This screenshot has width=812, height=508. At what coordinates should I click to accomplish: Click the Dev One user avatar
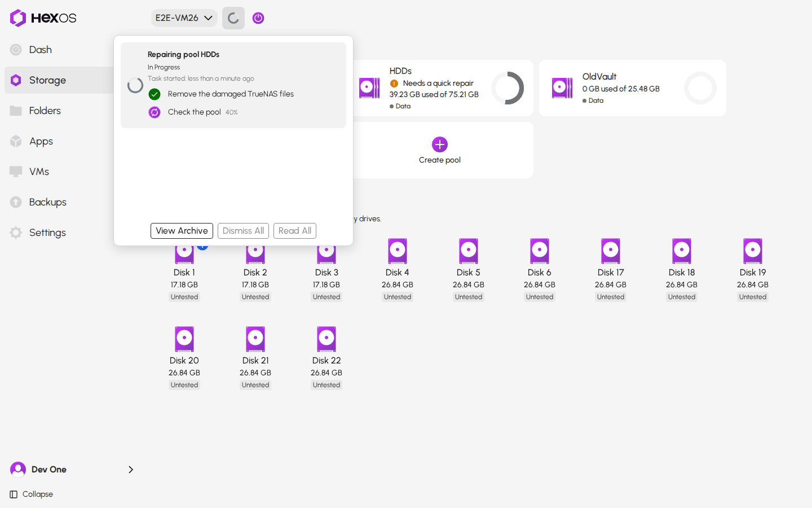point(18,470)
